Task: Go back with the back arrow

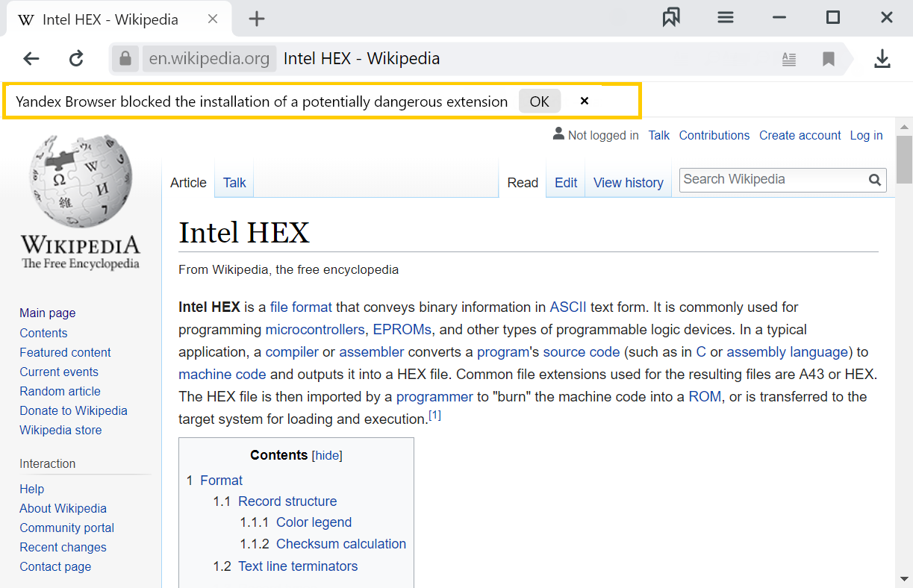Action: [31, 59]
